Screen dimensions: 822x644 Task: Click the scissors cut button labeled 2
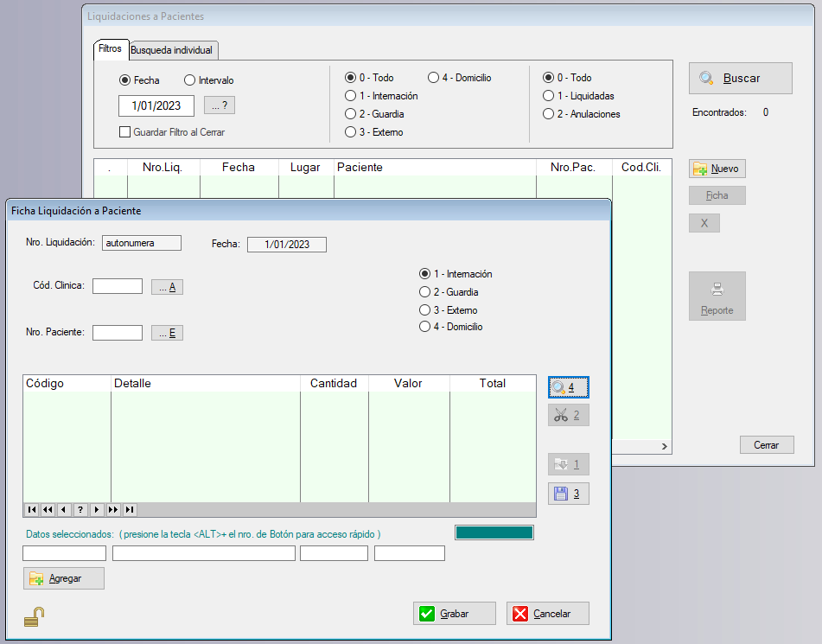[568, 415]
